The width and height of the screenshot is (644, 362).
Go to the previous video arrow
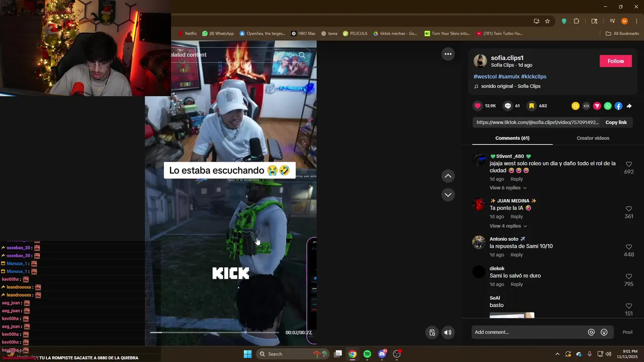point(448,176)
